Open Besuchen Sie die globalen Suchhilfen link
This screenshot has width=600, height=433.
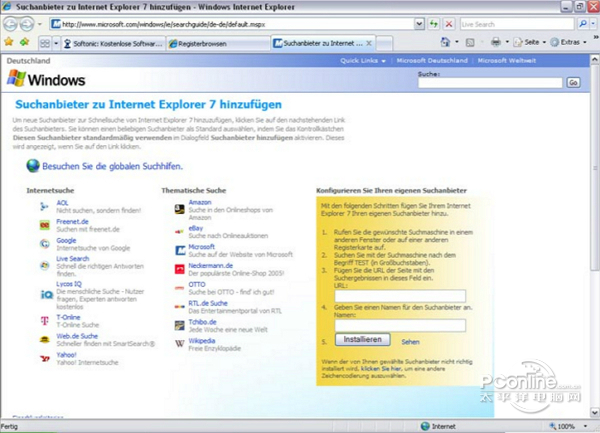pos(112,166)
